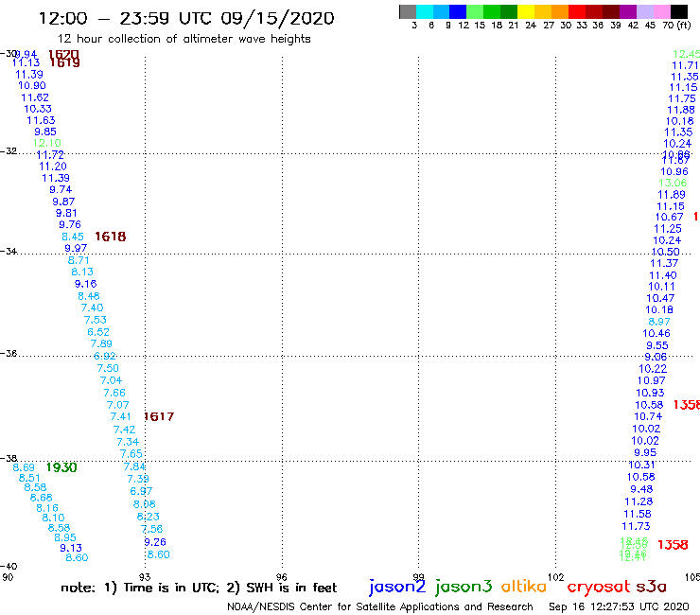Click wave height reading 8.95
Screen dimensions: 700x615
point(64,537)
